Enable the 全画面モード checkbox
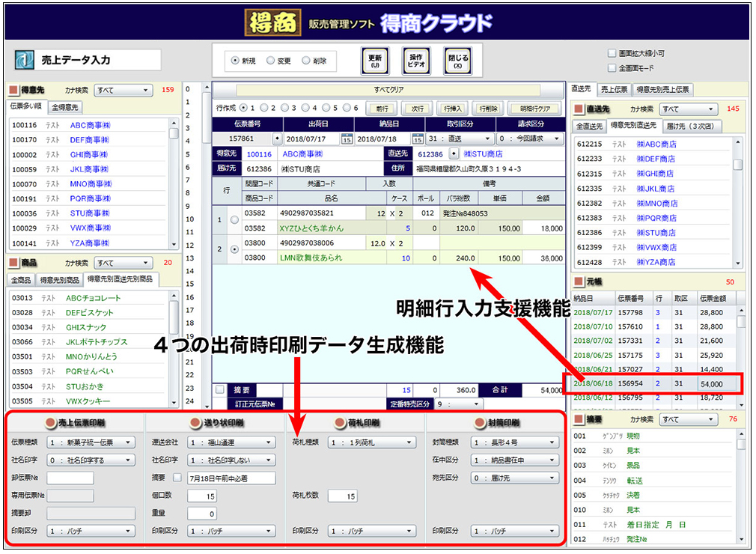The height and width of the screenshot is (554, 756). (612, 68)
